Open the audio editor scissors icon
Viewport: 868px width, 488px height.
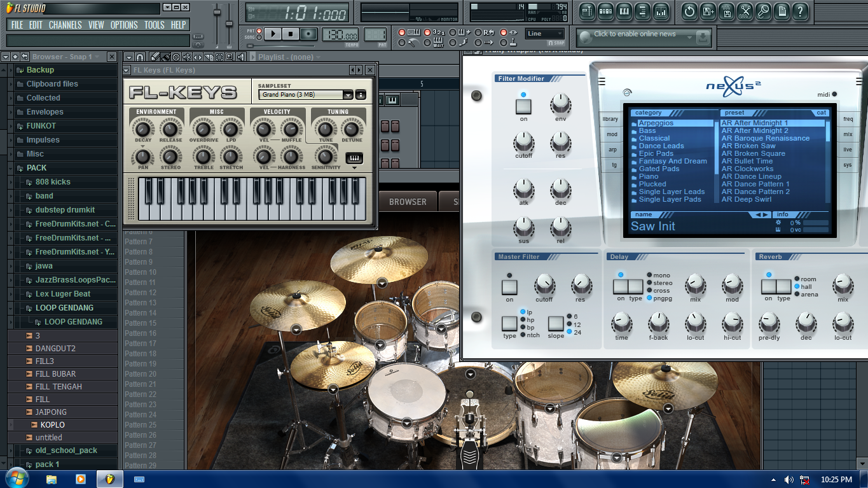click(x=745, y=11)
